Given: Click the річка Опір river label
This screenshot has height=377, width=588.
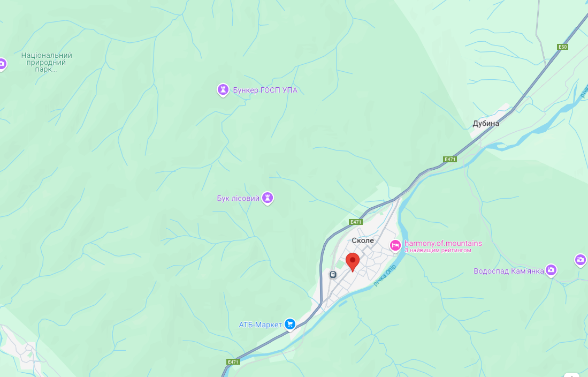Looking at the screenshot, I should pos(385,275).
